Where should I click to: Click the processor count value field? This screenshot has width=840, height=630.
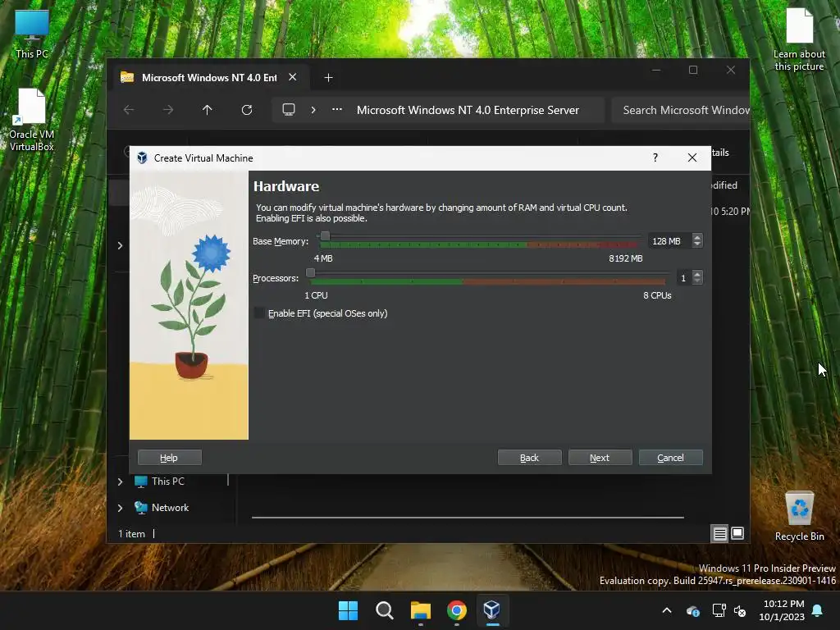point(683,278)
